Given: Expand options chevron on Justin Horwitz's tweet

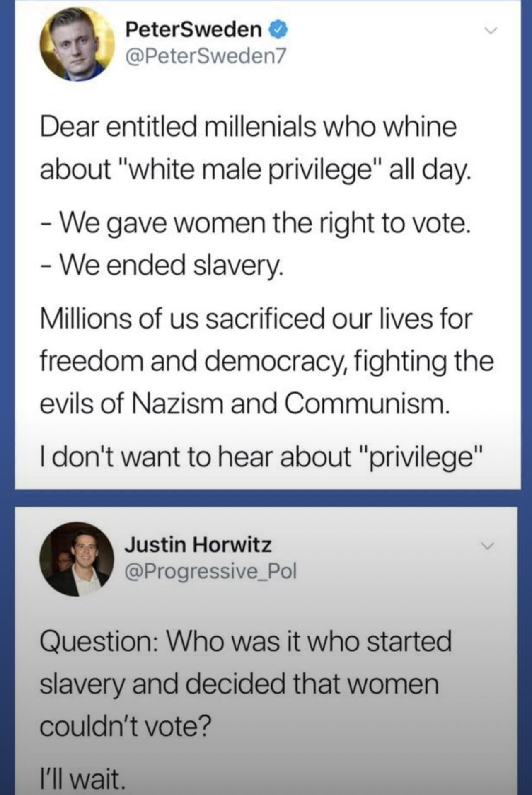Looking at the screenshot, I should coord(488,546).
